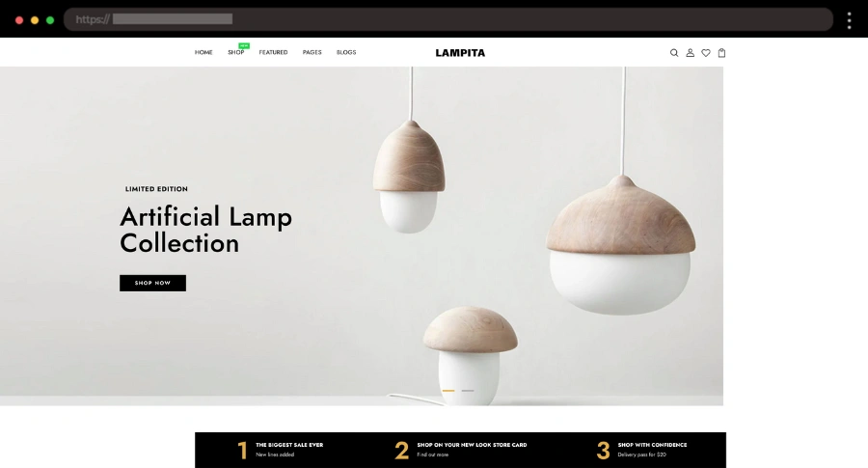
Task: Expand the Featured menu
Action: (273, 52)
